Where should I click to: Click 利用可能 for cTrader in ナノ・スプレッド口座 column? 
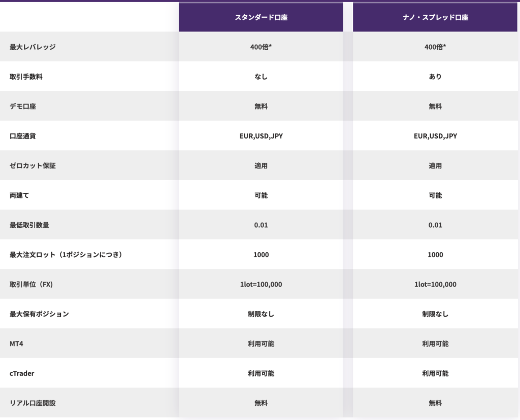435,373
